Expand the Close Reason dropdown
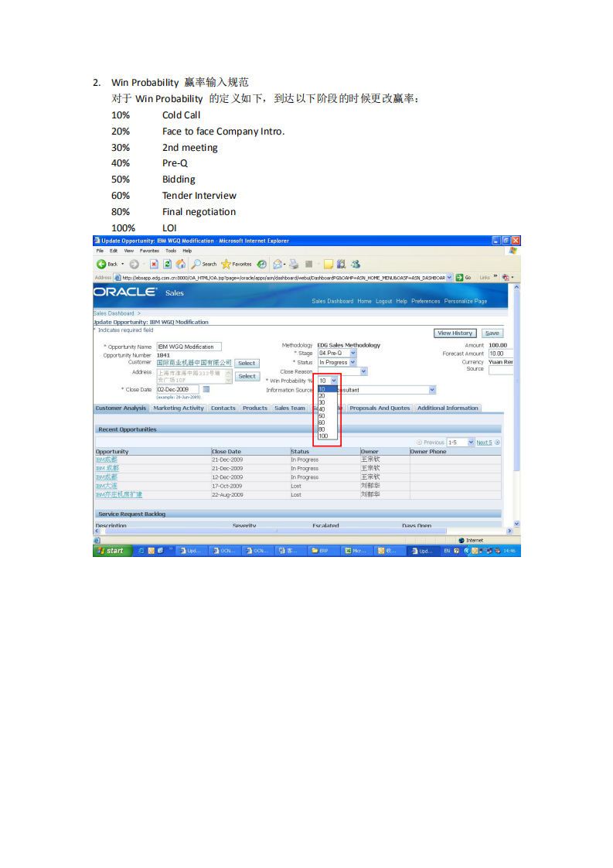Viewport: 613px width, 868px height. click(x=363, y=371)
